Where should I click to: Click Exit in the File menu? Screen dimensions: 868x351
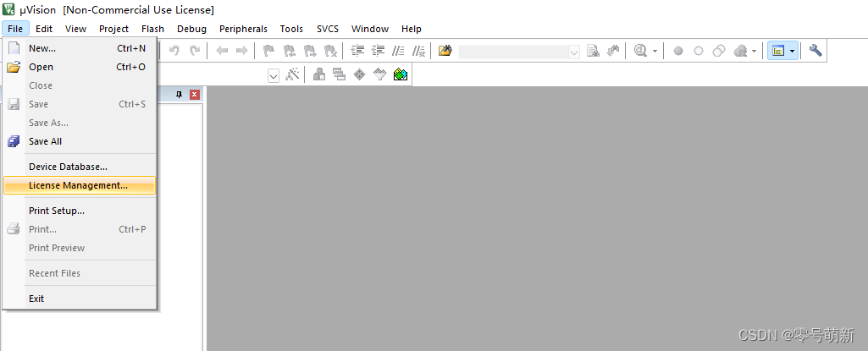coord(80,299)
